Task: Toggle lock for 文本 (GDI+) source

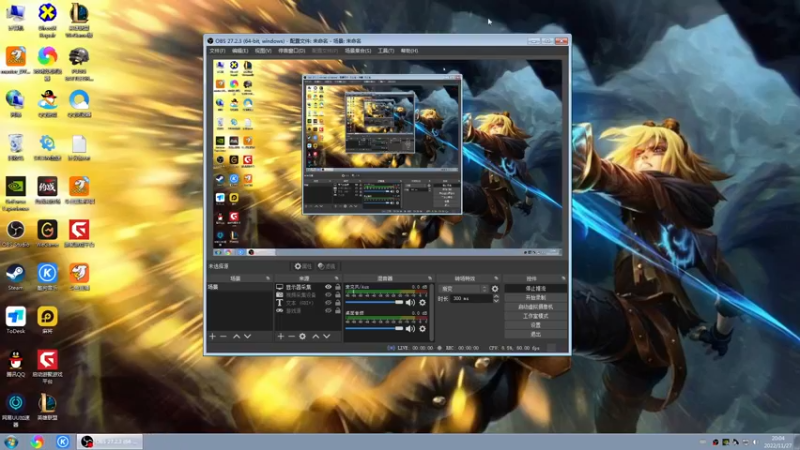Action: (338, 303)
